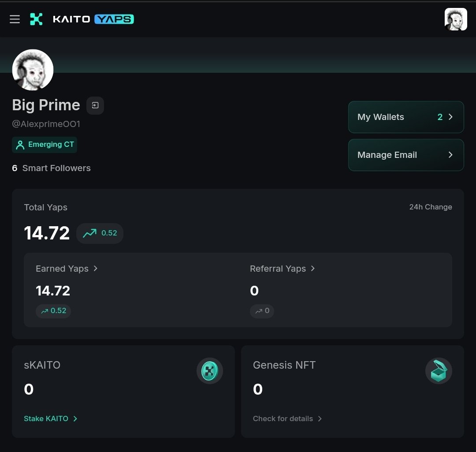Click the chevron next to Earned Yaps
This screenshot has height=452, width=476.
(96, 268)
